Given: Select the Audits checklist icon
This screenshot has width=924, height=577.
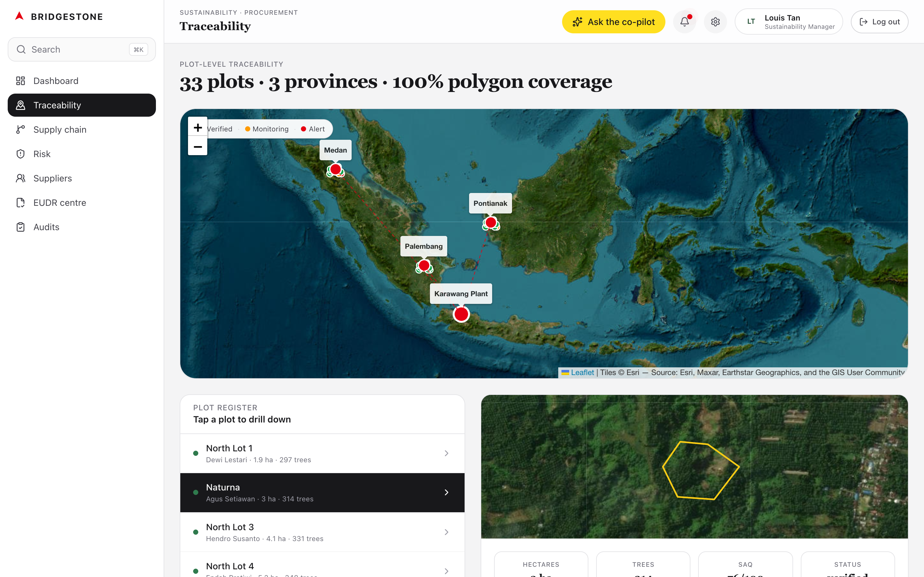Looking at the screenshot, I should 21,227.
